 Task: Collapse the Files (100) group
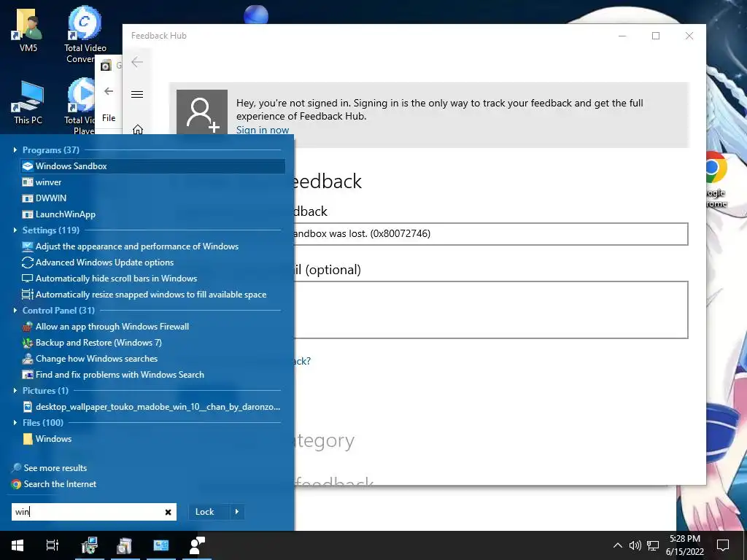pyautogui.click(x=15, y=422)
